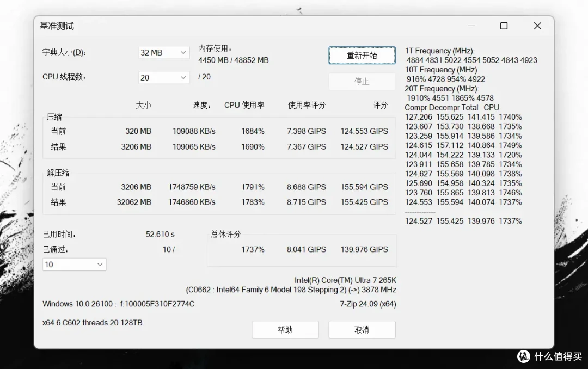The height and width of the screenshot is (369, 588).
Task: Click the greyed-out 停止 stop button
Action: [x=362, y=82]
